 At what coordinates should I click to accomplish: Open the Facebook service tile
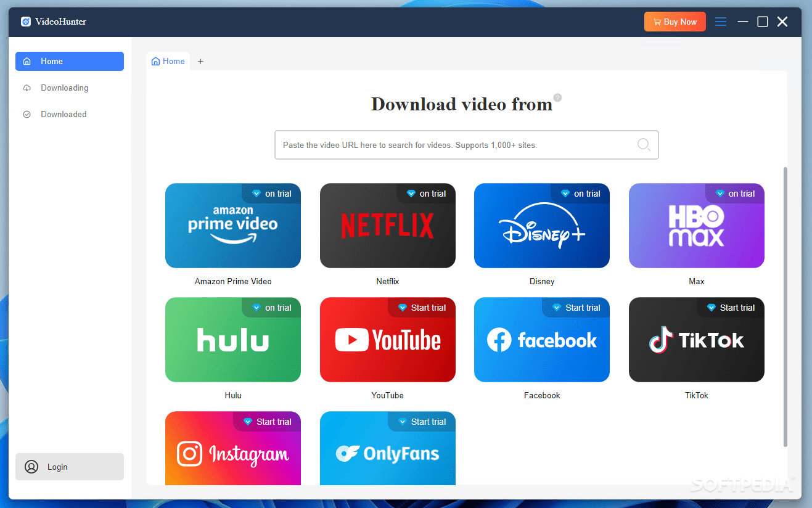pos(542,340)
